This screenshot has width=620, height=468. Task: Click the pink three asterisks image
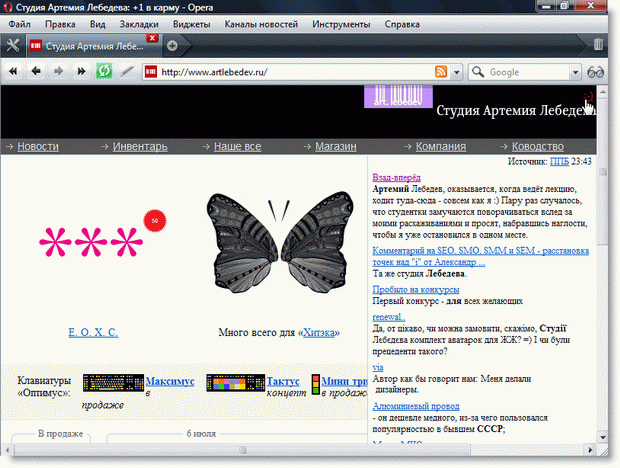[91, 242]
